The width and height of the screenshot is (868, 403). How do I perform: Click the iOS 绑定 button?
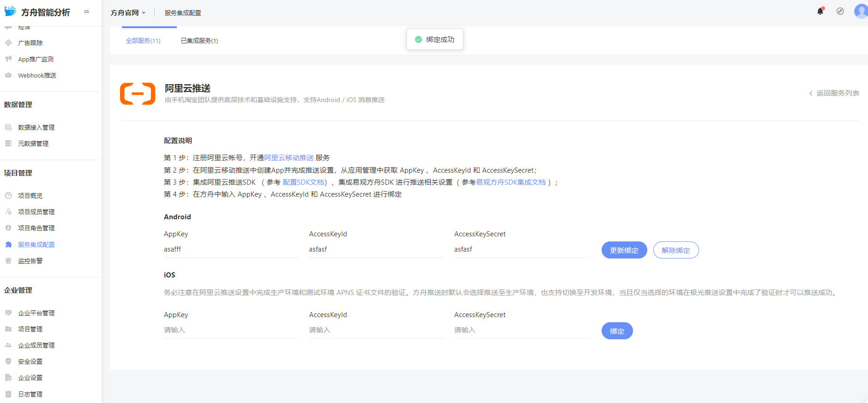pos(617,331)
